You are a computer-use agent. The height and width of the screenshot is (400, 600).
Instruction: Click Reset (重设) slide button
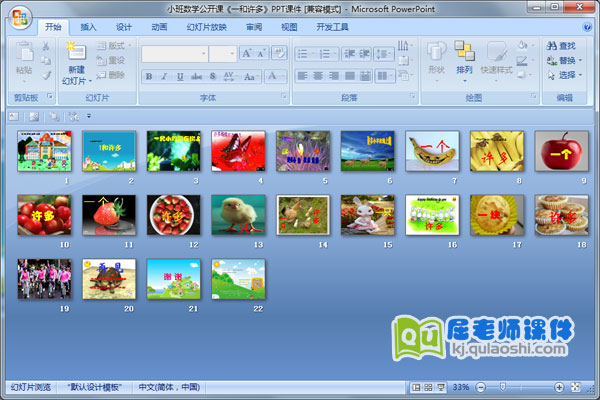point(111,60)
